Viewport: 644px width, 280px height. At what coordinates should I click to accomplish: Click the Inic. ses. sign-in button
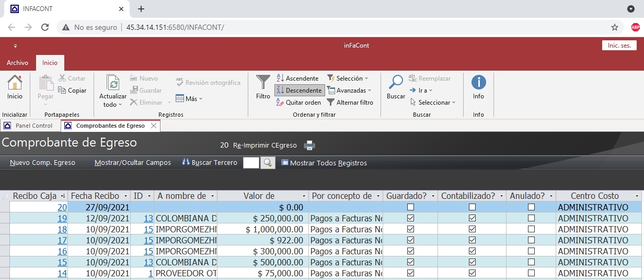[x=619, y=46]
